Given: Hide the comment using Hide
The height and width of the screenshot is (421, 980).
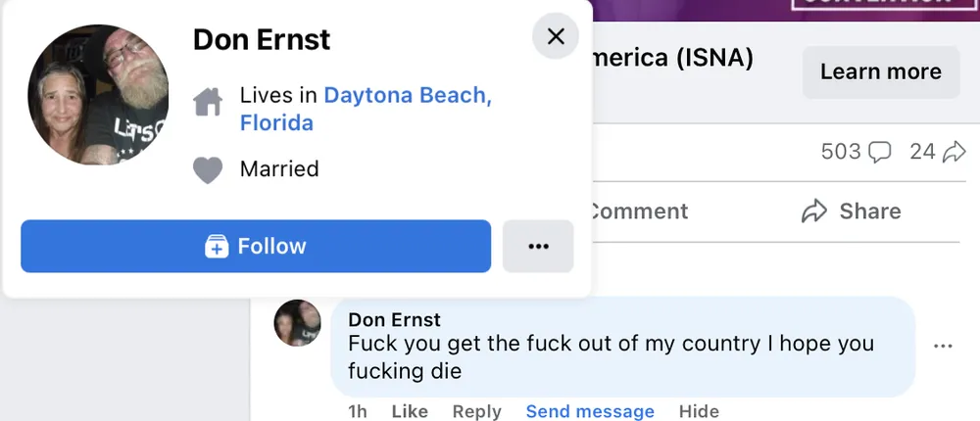Looking at the screenshot, I should (699, 411).
